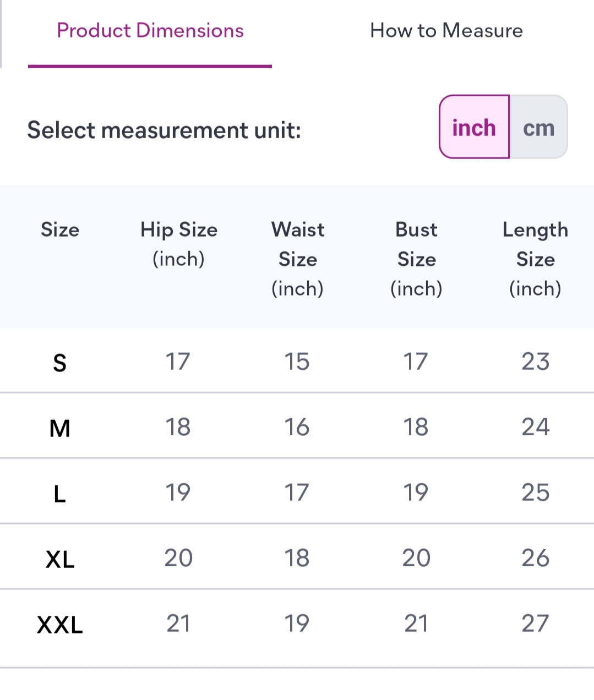Click length value 27 for size XXL
This screenshot has width=594, height=700.
[535, 624]
